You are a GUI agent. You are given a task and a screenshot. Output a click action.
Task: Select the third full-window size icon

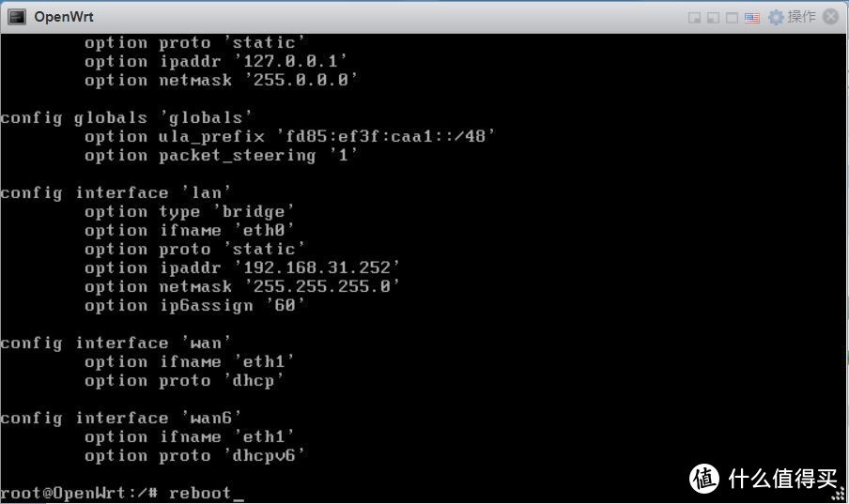732,18
